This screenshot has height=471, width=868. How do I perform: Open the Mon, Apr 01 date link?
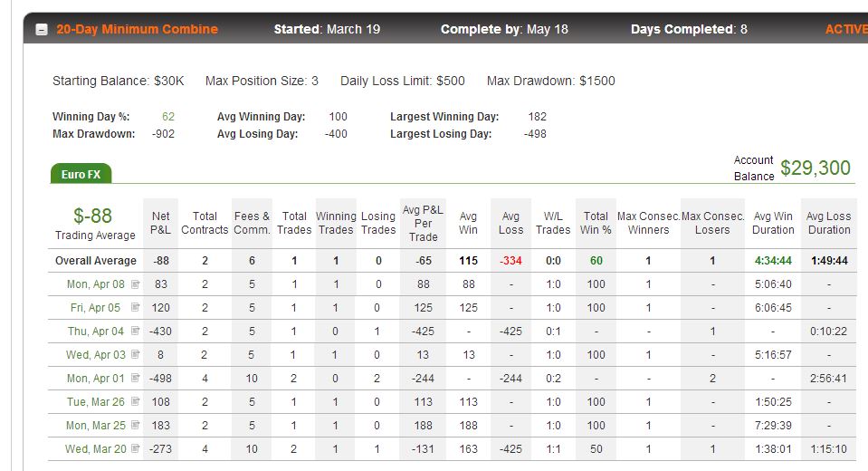(x=96, y=379)
